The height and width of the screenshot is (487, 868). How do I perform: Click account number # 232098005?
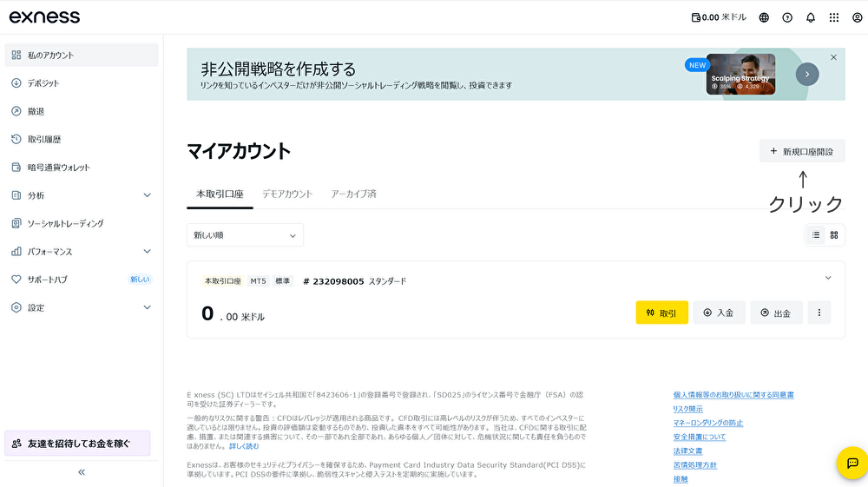(334, 281)
